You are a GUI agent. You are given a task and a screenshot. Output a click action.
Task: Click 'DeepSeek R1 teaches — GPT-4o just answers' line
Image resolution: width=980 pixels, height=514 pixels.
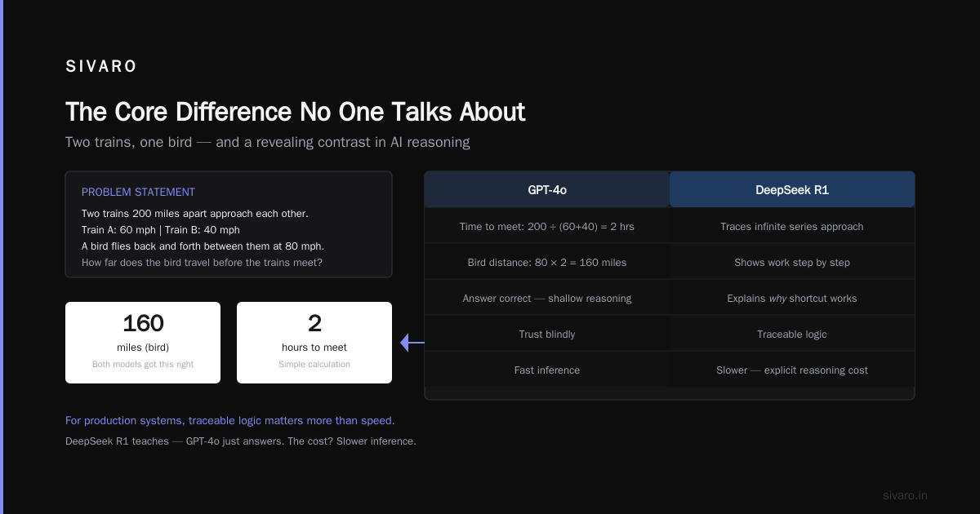(241, 441)
